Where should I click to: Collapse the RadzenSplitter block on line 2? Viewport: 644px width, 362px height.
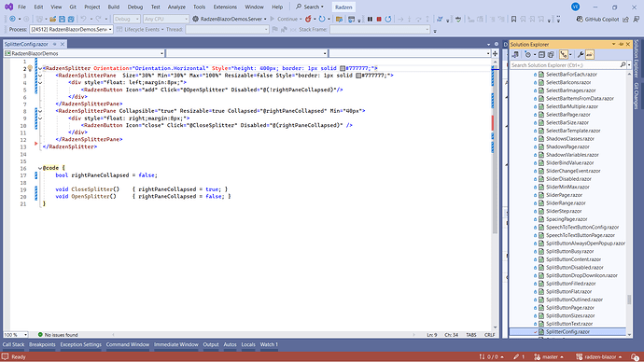click(40, 68)
